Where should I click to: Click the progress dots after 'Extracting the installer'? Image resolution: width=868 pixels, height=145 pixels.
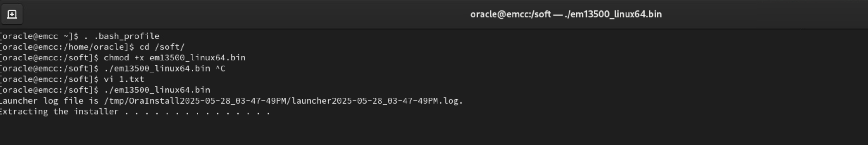[197, 112]
